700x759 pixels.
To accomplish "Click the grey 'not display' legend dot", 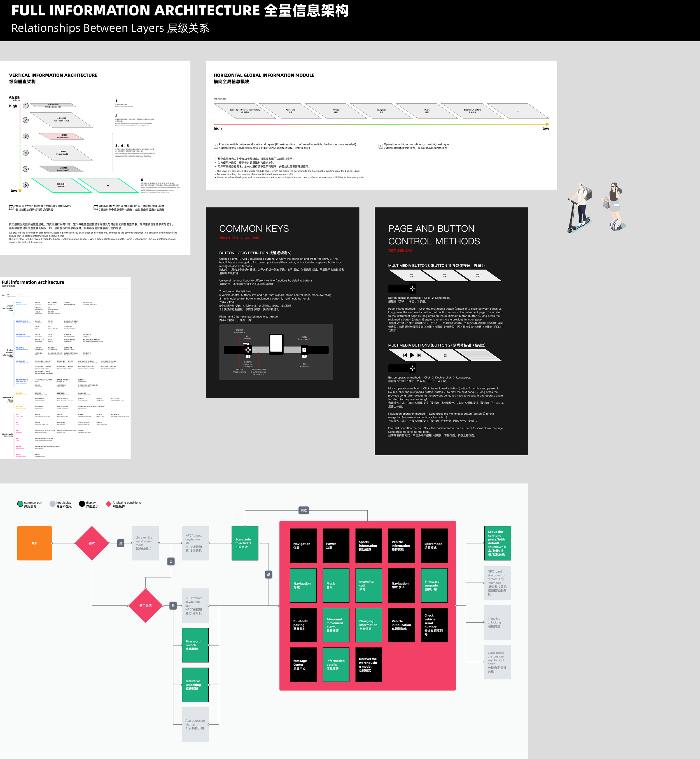I will click(52, 504).
